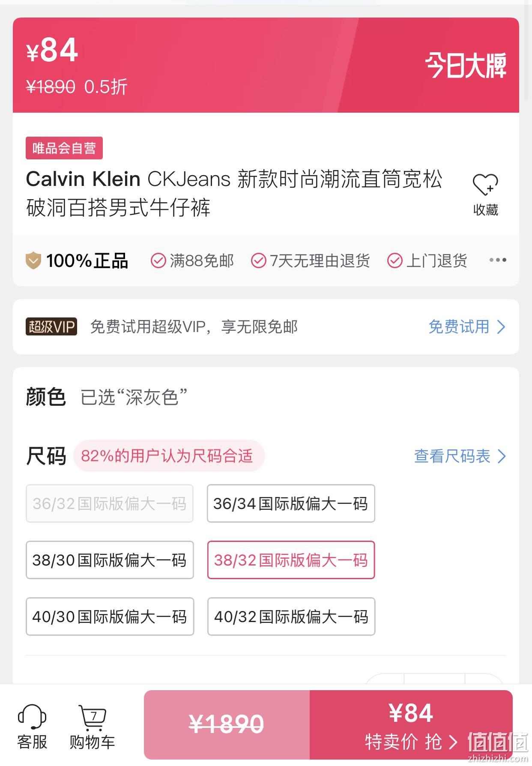Open customer service headset icon
The height and width of the screenshot is (766, 532).
coord(32,717)
